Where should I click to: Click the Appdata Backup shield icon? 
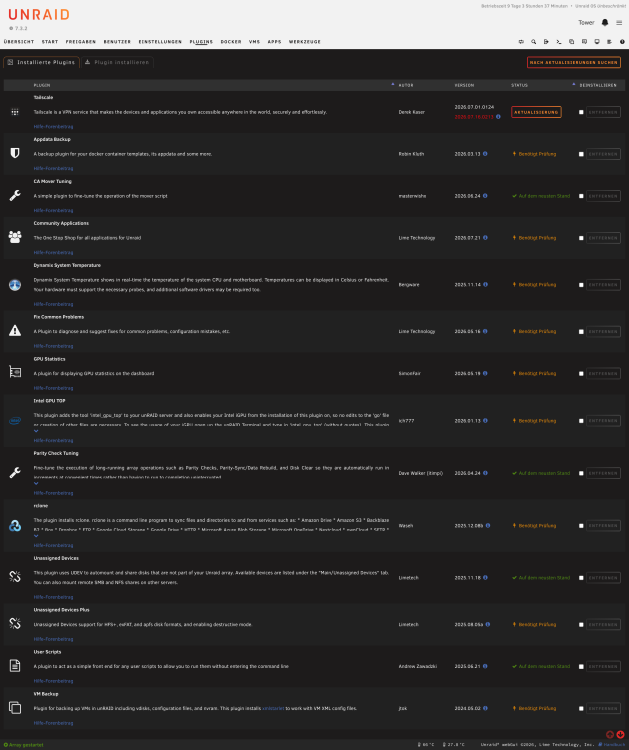click(x=15, y=153)
